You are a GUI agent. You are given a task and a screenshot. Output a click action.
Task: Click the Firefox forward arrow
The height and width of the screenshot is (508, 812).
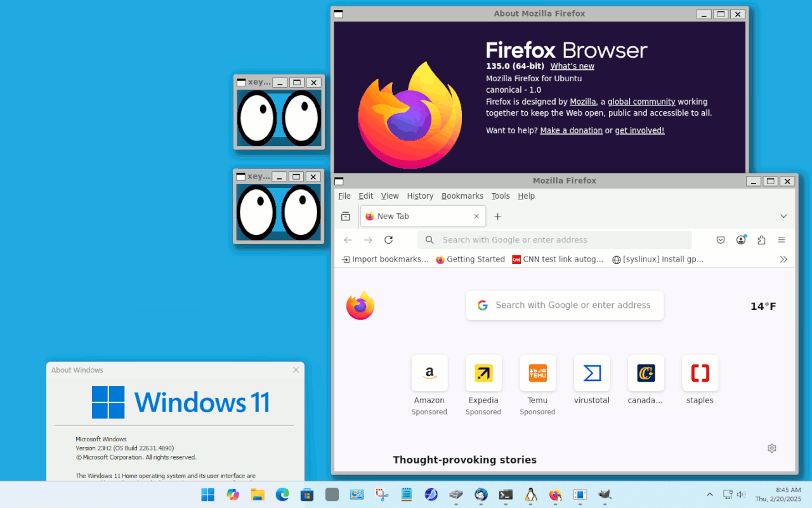coord(368,240)
